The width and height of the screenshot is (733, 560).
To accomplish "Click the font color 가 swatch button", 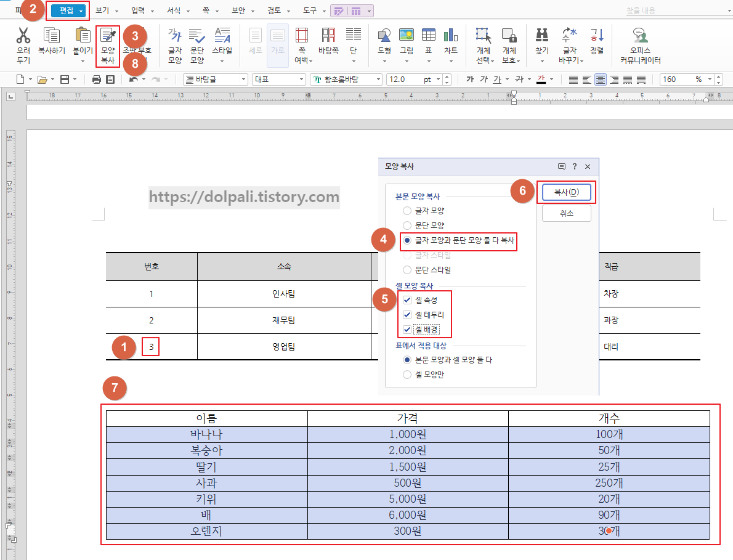I will pyautogui.click(x=541, y=79).
